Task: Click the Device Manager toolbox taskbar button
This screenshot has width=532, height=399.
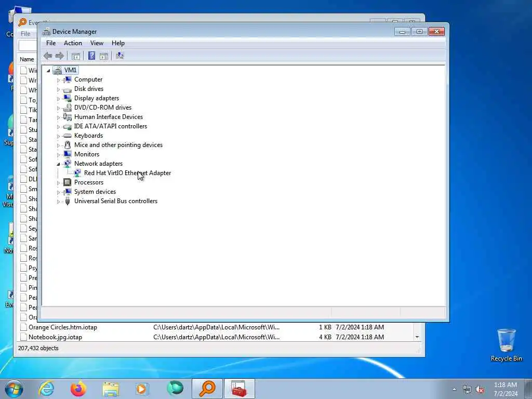Action: point(239,389)
